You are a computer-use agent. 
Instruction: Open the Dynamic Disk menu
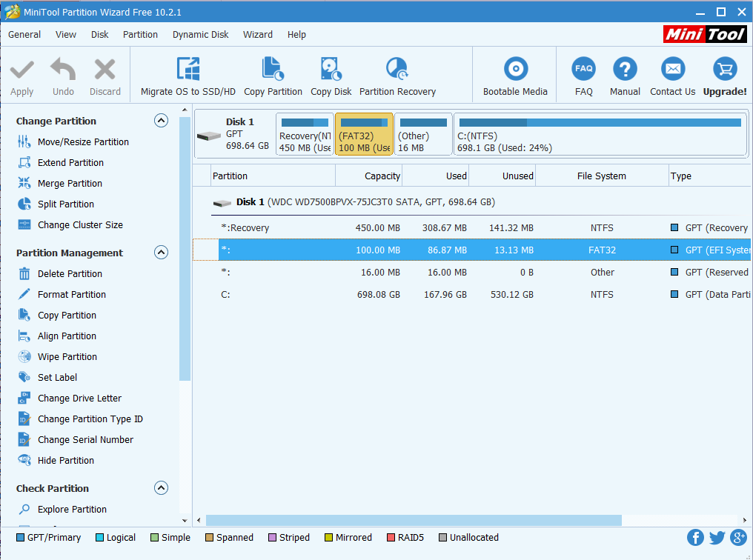point(200,35)
